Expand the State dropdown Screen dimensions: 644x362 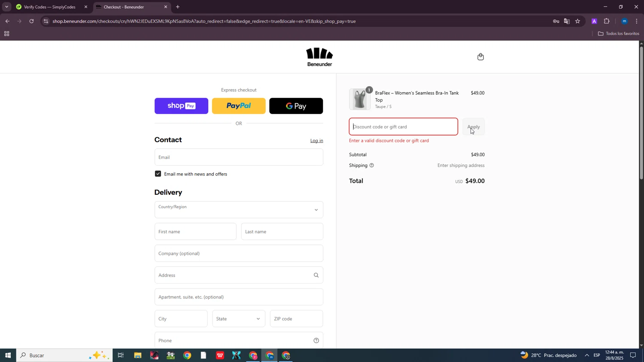pyautogui.click(x=239, y=319)
